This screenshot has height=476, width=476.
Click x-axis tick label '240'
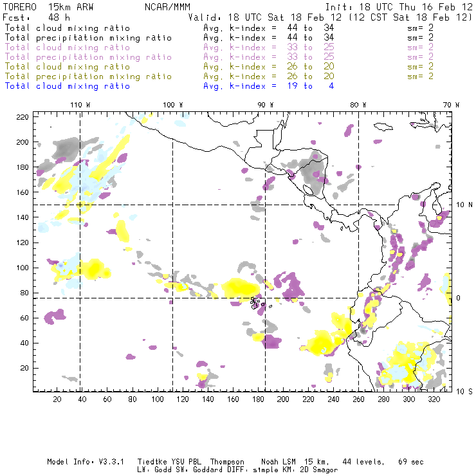pos(333,399)
